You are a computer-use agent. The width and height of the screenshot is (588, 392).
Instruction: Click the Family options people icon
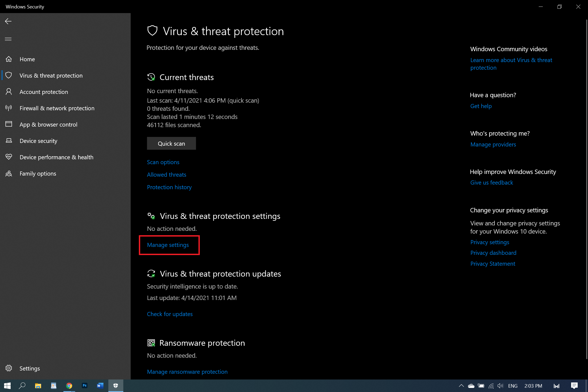coord(9,173)
